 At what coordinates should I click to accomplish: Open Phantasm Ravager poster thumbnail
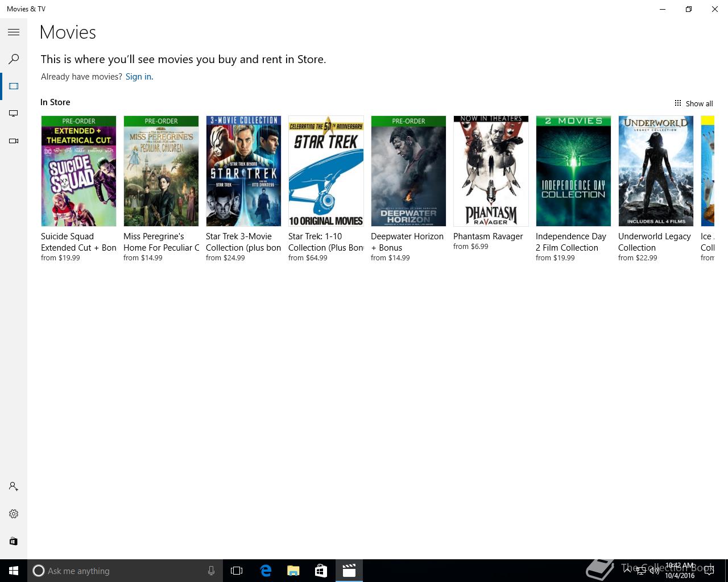click(x=491, y=171)
